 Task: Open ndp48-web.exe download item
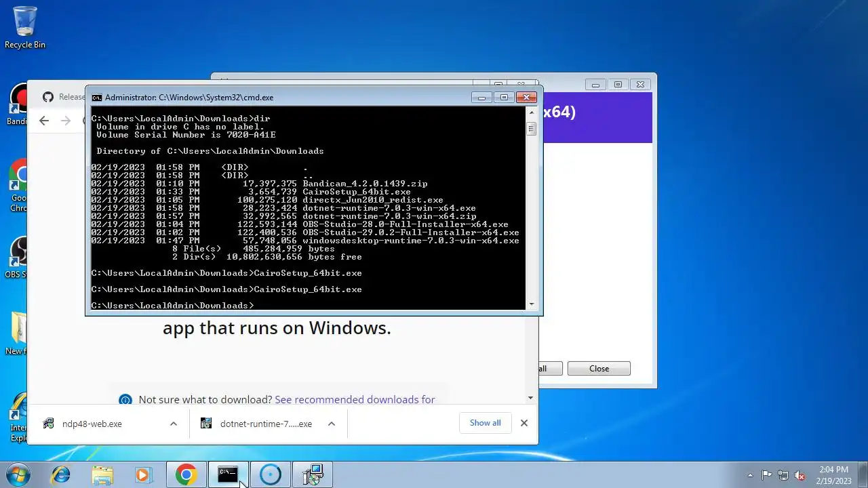[x=92, y=424]
